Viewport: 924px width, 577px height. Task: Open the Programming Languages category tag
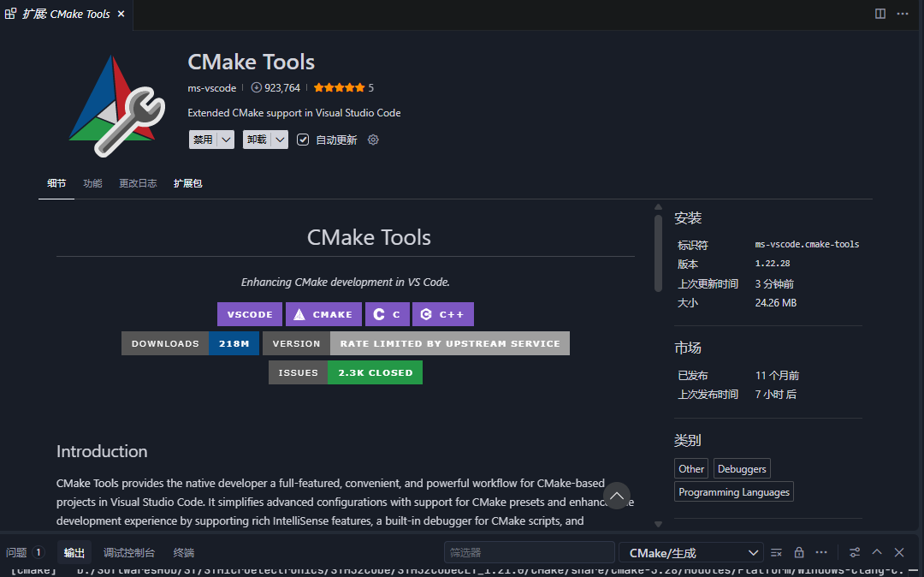coord(734,491)
